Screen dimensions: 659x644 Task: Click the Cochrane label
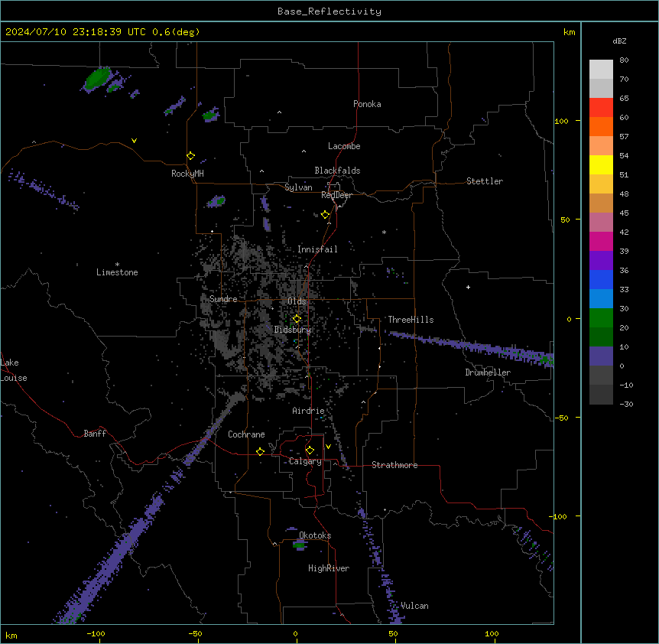pyautogui.click(x=246, y=434)
